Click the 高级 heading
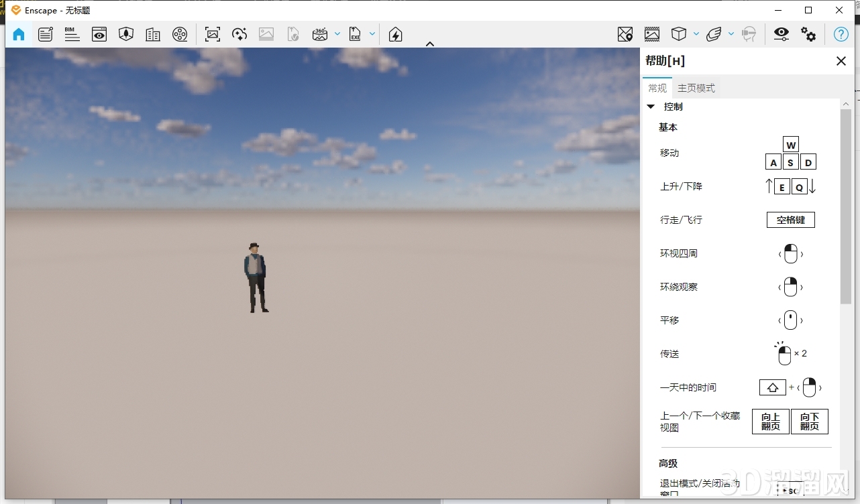The image size is (860, 504). (x=668, y=464)
